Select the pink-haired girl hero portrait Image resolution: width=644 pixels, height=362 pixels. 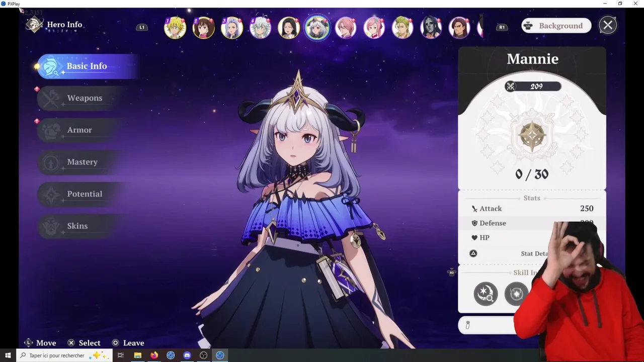[x=374, y=28]
